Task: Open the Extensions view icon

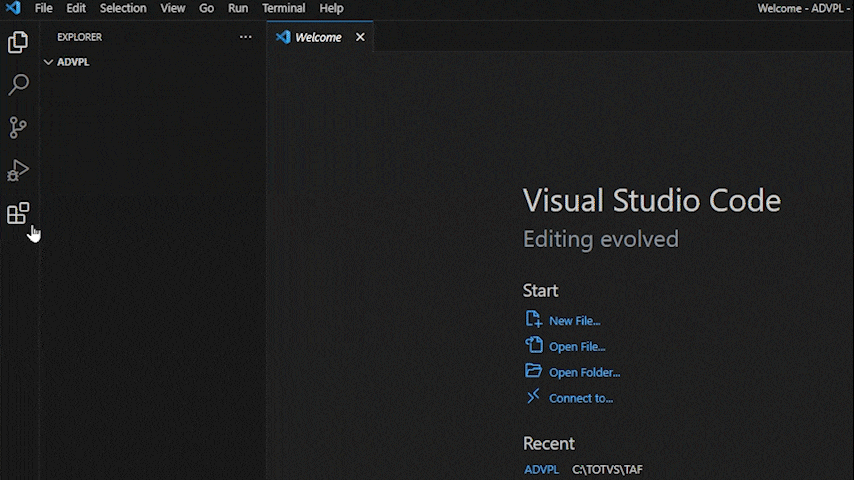Action: click(x=18, y=213)
